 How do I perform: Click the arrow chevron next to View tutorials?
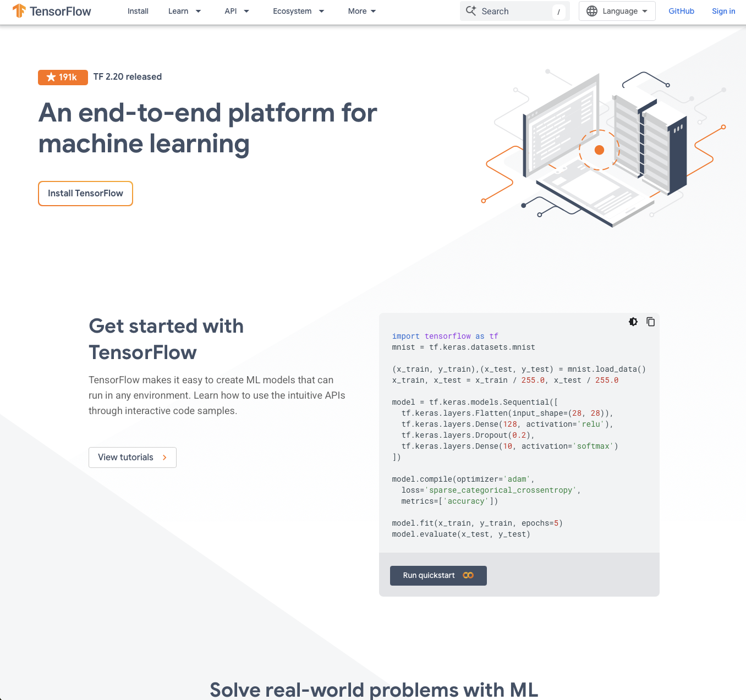(164, 458)
